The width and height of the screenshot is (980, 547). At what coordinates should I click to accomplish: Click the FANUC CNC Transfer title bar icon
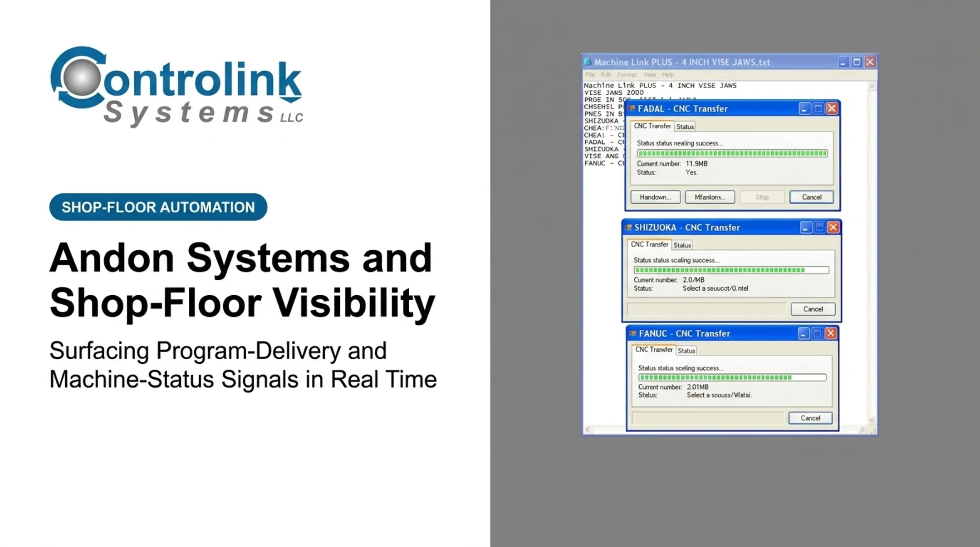pyautogui.click(x=633, y=333)
